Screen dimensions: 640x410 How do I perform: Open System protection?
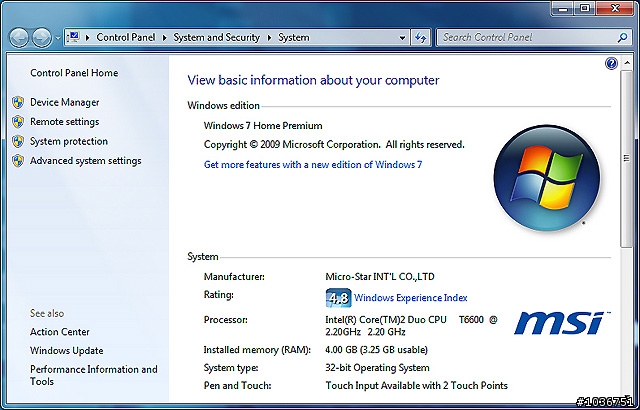click(69, 141)
